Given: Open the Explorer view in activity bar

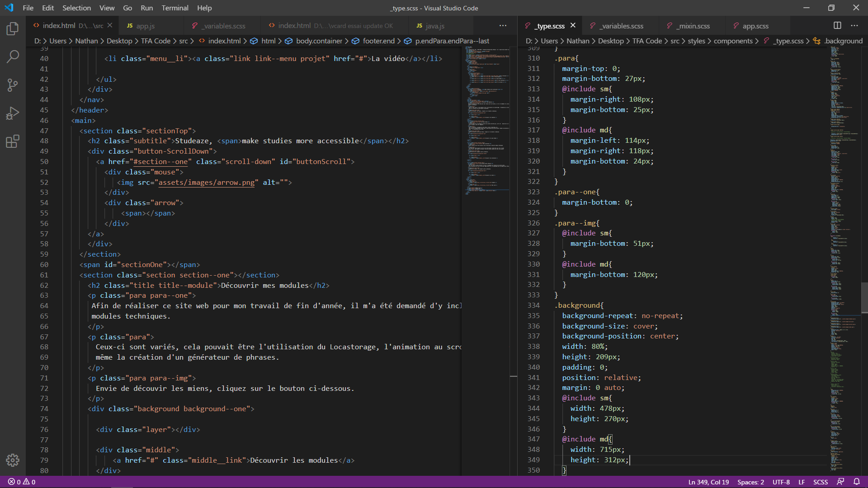Looking at the screenshot, I should pos(13,29).
